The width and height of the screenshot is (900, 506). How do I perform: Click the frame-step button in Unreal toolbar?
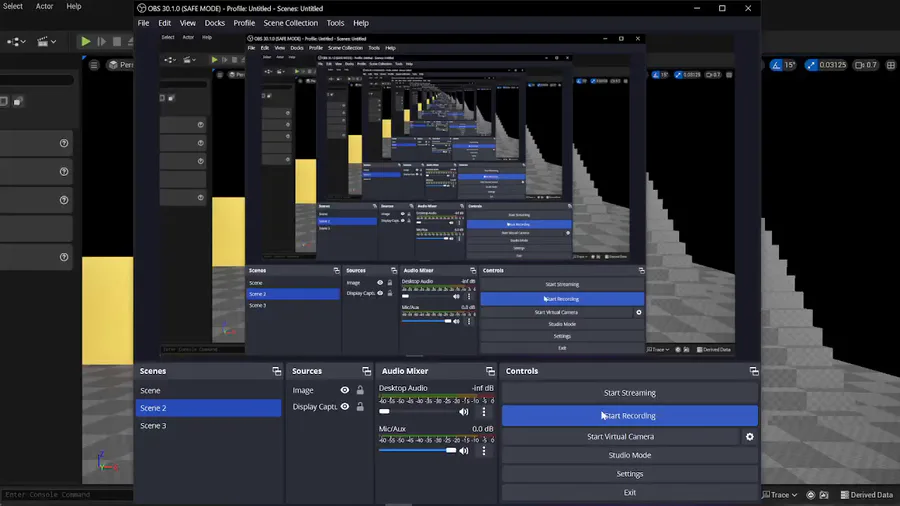102,41
